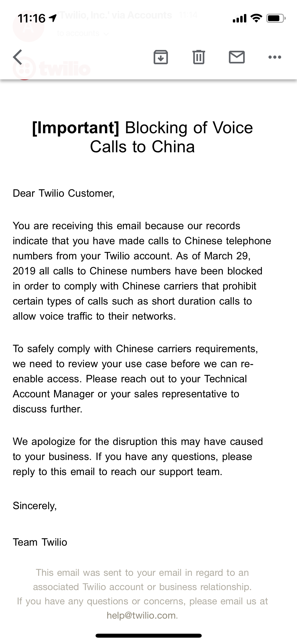The width and height of the screenshot is (297, 644).
Task: Mark email as unread with envelope icon
Action: pyautogui.click(x=237, y=57)
